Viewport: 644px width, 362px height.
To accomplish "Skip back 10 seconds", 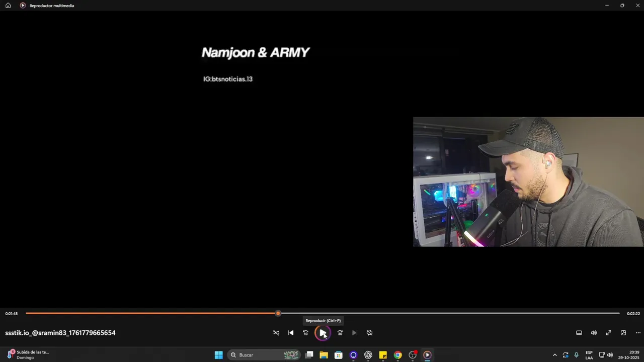I will pos(305,333).
